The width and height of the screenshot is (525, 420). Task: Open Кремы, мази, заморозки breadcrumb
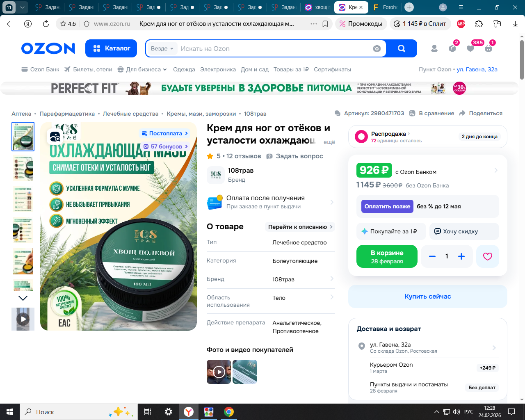tap(201, 114)
